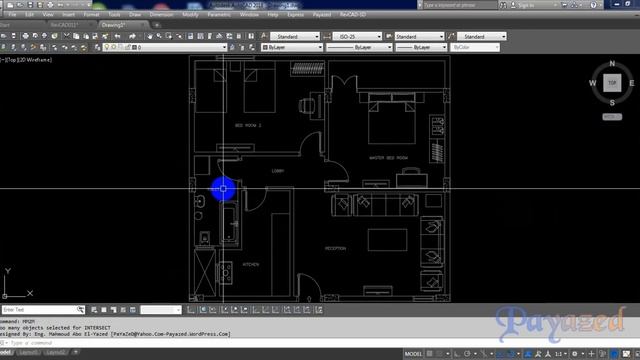Open Workspace Switching gear in status bar
This screenshot has height=360, width=640.
[x=575, y=354]
